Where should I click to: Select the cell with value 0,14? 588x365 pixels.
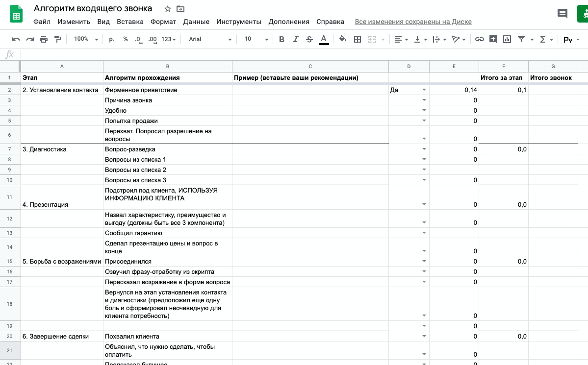(x=454, y=90)
